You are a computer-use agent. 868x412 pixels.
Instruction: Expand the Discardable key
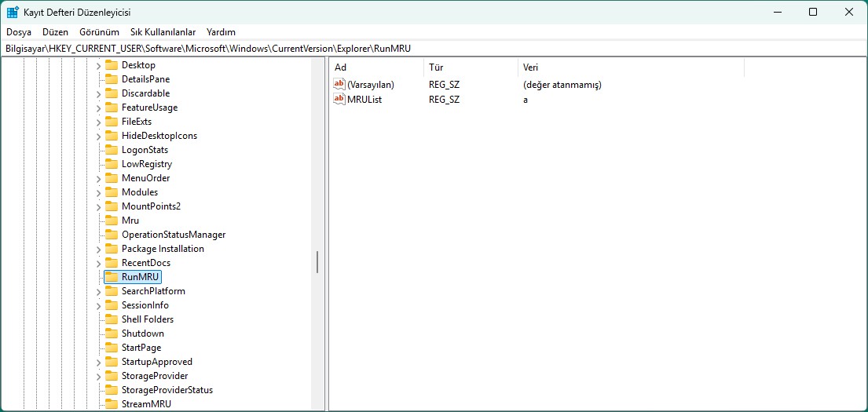pyautogui.click(x=98, y=93)
